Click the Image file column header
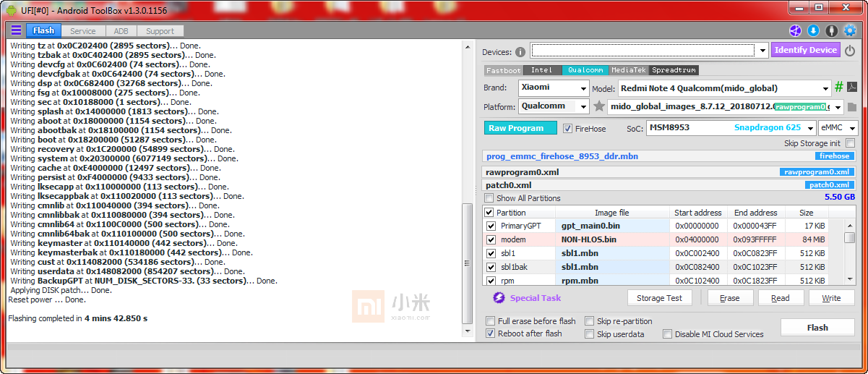 point(611,213)
